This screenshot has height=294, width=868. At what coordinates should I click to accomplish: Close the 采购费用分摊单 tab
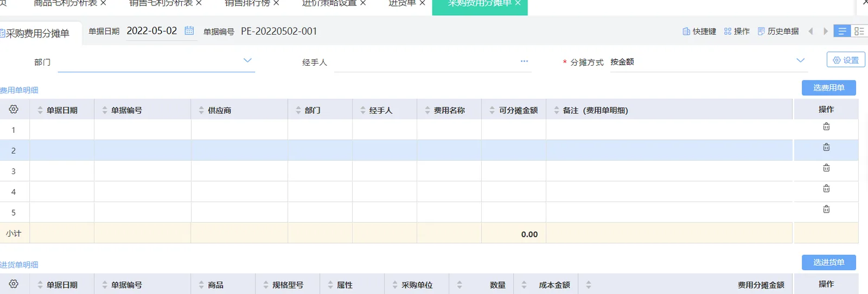pos(518,3)
